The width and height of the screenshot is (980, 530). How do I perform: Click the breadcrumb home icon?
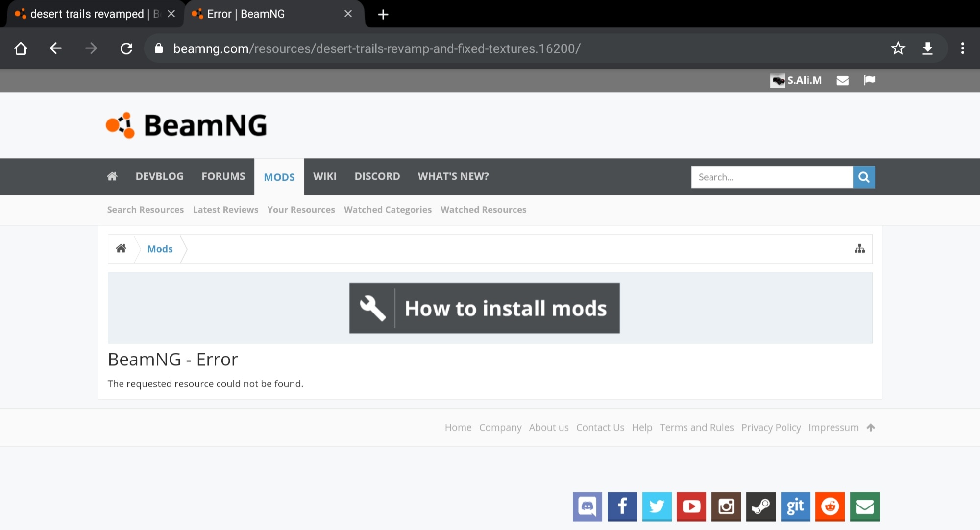tap(121, 248)
